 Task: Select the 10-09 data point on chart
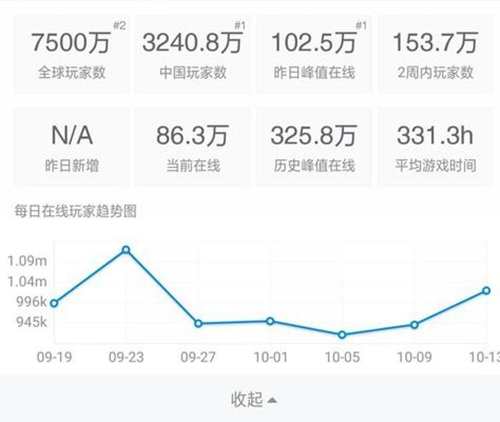tap(414, 325)
